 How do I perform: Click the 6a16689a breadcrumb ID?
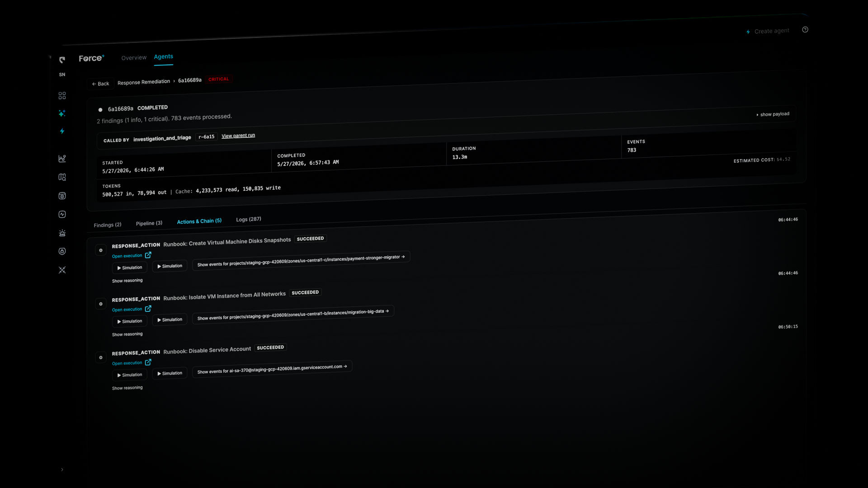coord(190,80)
